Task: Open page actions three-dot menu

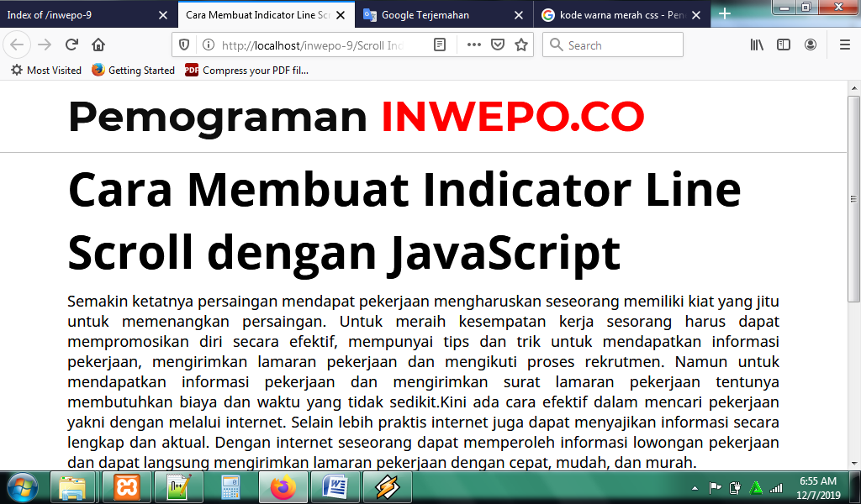Action: coord(474,45)
